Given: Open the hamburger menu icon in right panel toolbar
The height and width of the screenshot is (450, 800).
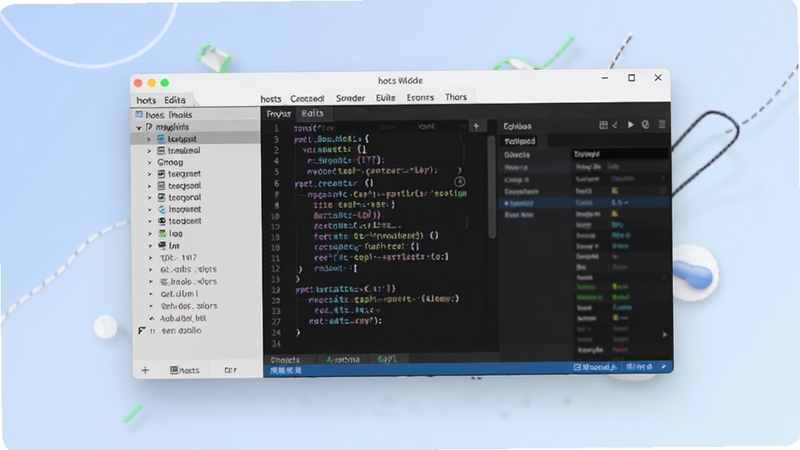Looking at the screenshot, I should coord(662,125).
